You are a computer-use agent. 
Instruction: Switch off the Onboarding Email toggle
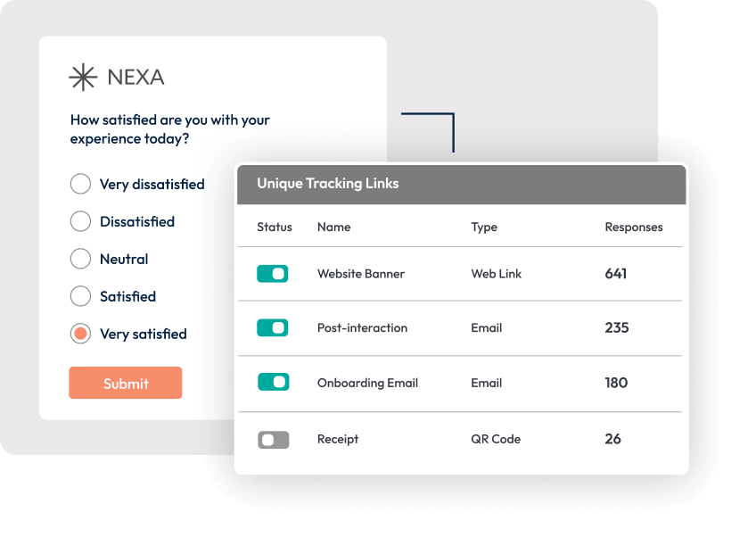(274, 382)
